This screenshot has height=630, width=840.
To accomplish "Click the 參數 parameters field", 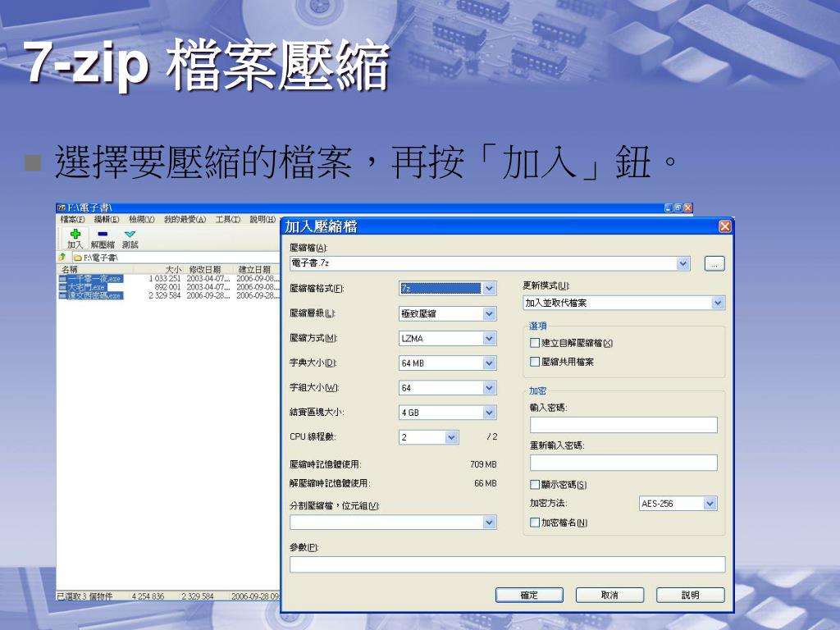I will 507,564.
